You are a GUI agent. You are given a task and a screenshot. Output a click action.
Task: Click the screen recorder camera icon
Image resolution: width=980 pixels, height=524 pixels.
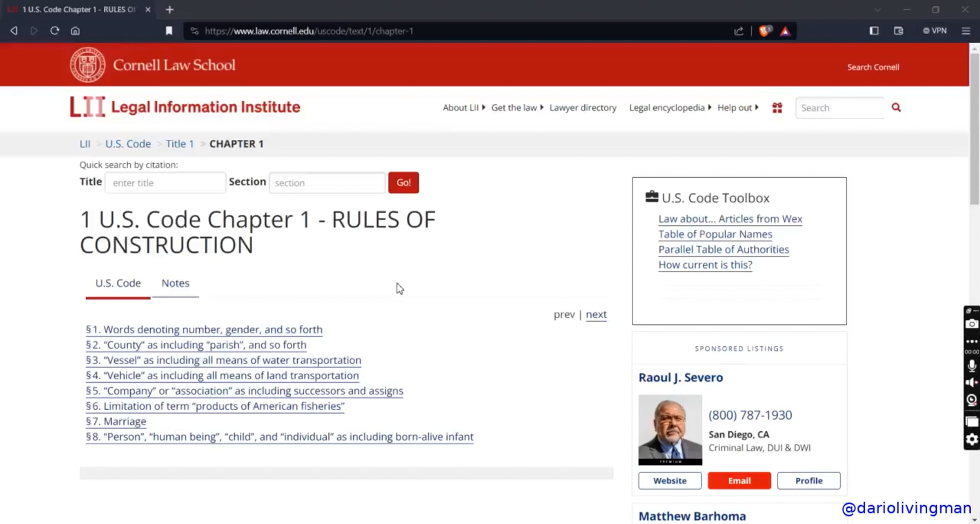972,324
